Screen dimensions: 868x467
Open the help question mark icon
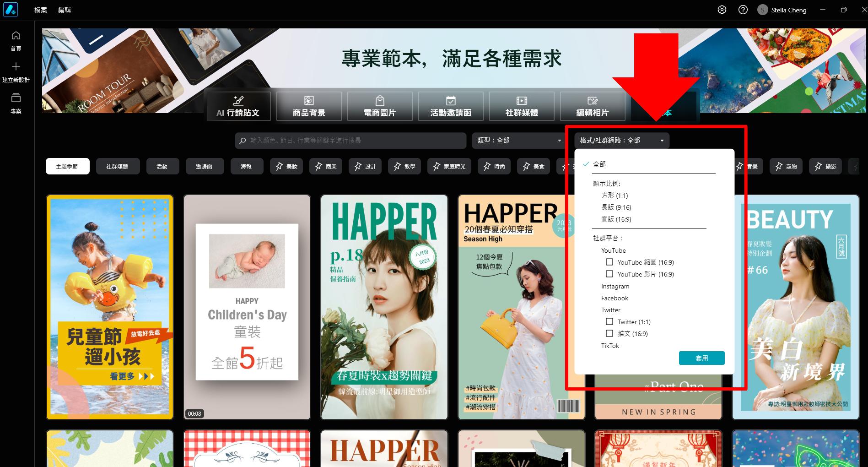click(743, 10)
